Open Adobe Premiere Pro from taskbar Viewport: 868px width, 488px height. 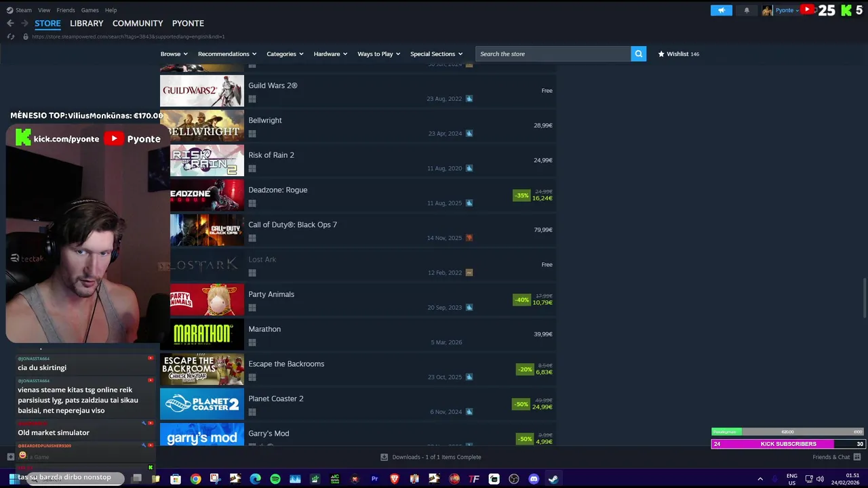[x=374, y=479]
